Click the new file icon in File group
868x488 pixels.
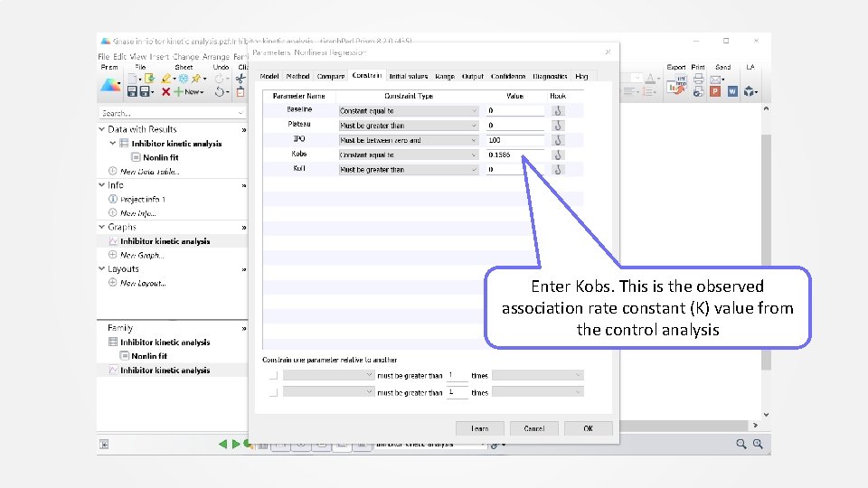click(x=132, y=79)
